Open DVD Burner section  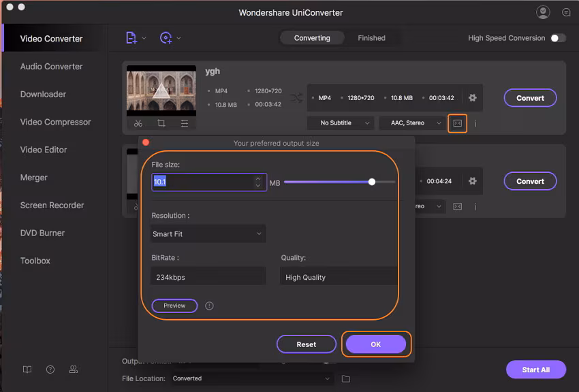pyautogui.click(x=42, y=233)
